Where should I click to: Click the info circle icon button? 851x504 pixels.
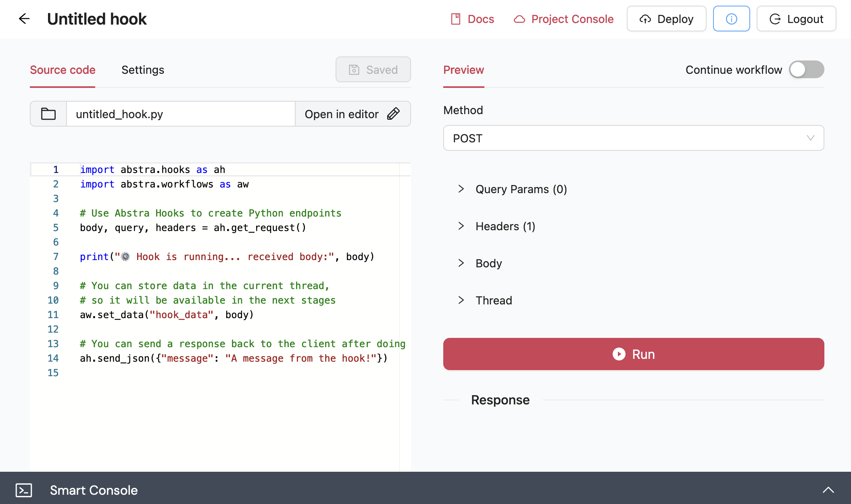click(731, 19)
